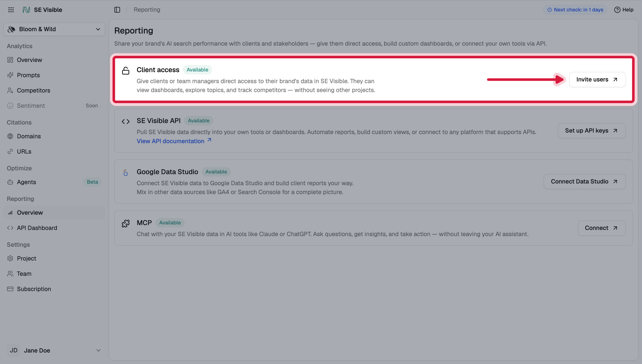Image resolution: width=642 pixels, height=364 pixels.
Task: Click the Project settings gear icon
Action: pyautogui.click(x=10, y=258)
